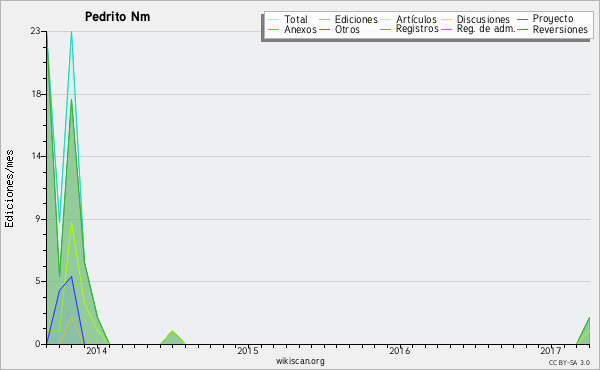Image resolution: width=600 pixels, height=370 pixels.
Task: Click the green Ediciones legend line swatch
Action: tap(324, 19)
